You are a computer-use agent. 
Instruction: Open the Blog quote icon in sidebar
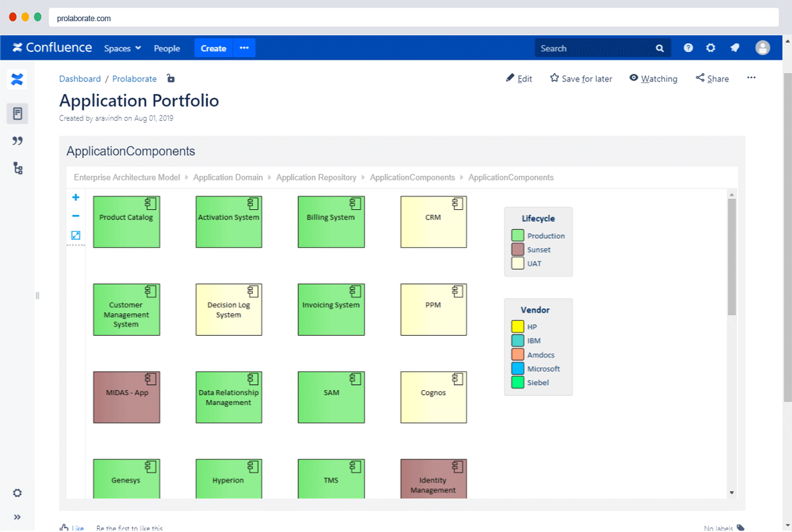(x=17, y=141)
